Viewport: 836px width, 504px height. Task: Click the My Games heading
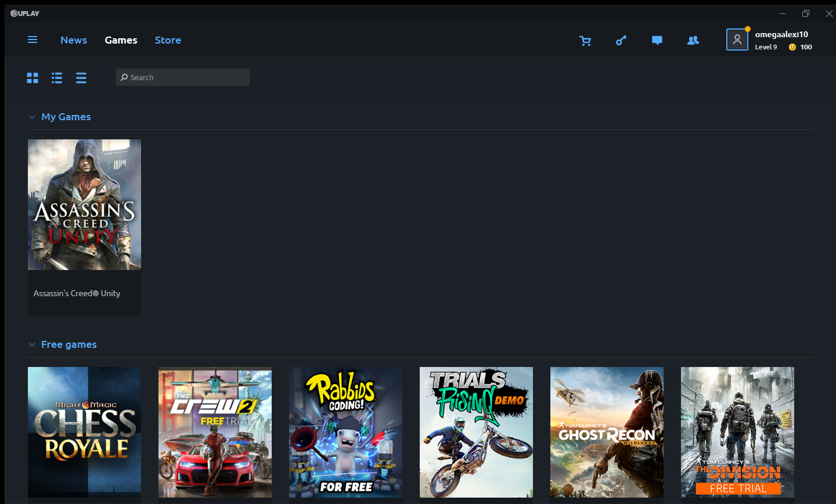[x=66, y=117]
